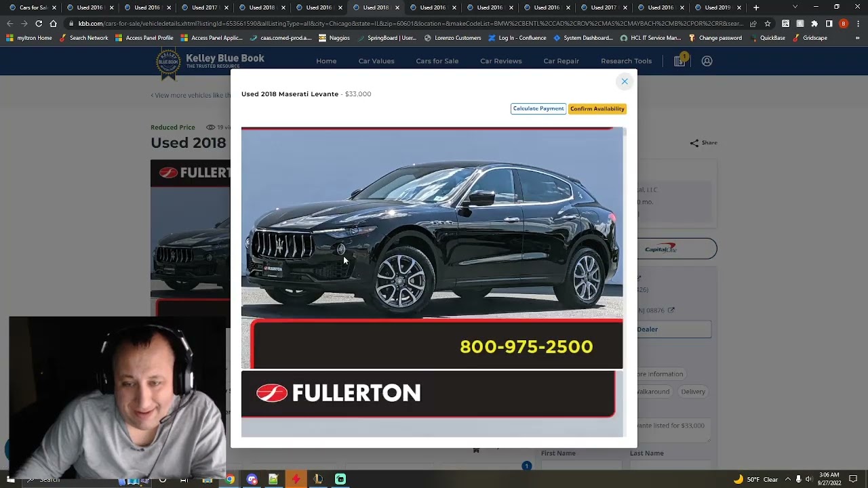Open the Lorenzo Customers bookmark

(x=453, y=38)
